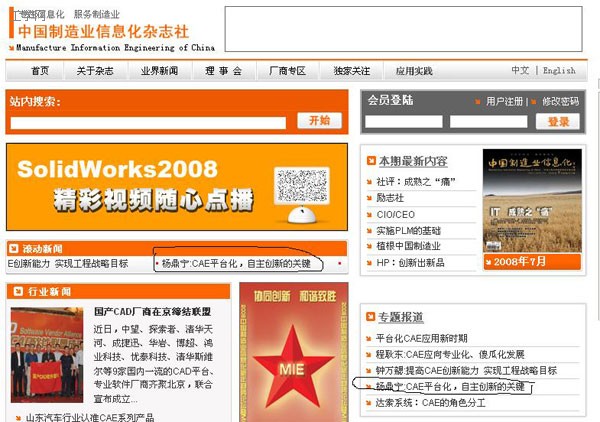Click the site search input field
Screen dimensions: 600x422
pos(149,122)
